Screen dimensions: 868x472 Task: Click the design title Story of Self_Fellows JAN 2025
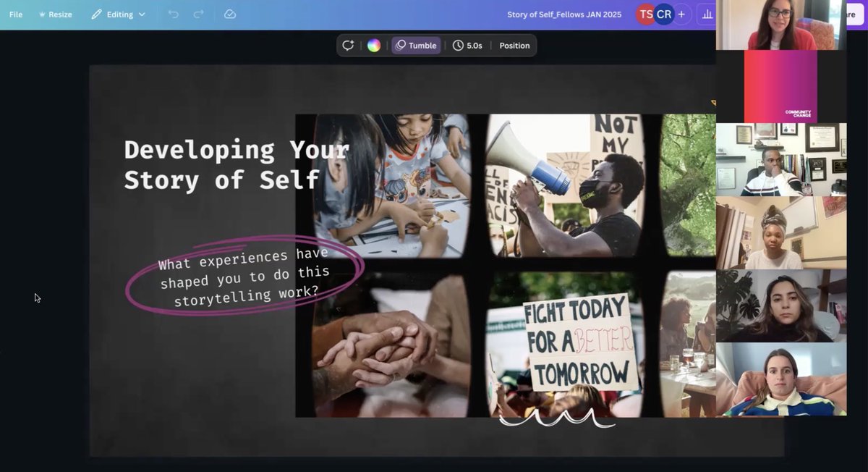pyautogui.click(x=564, y=14)
